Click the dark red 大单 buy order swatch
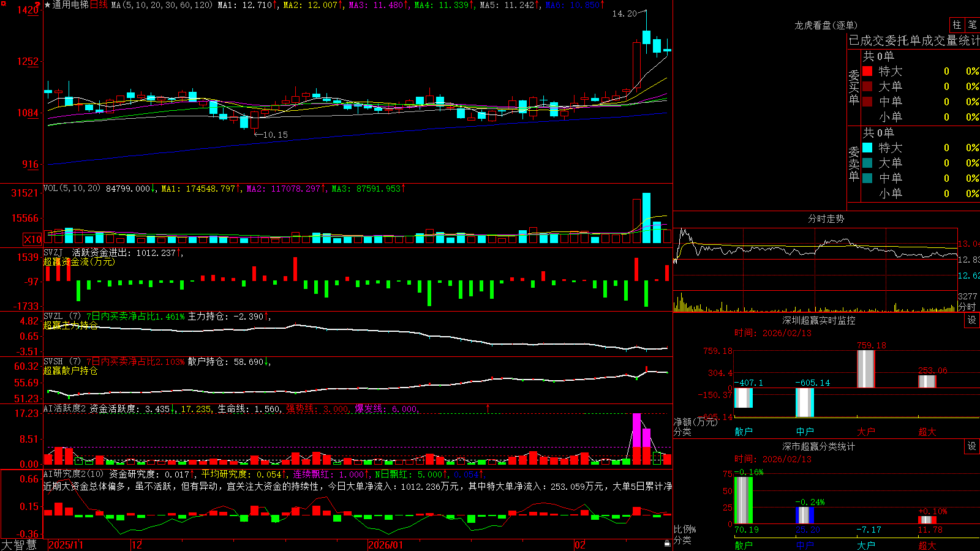This screenshot has width=980, height=551. 867,86
